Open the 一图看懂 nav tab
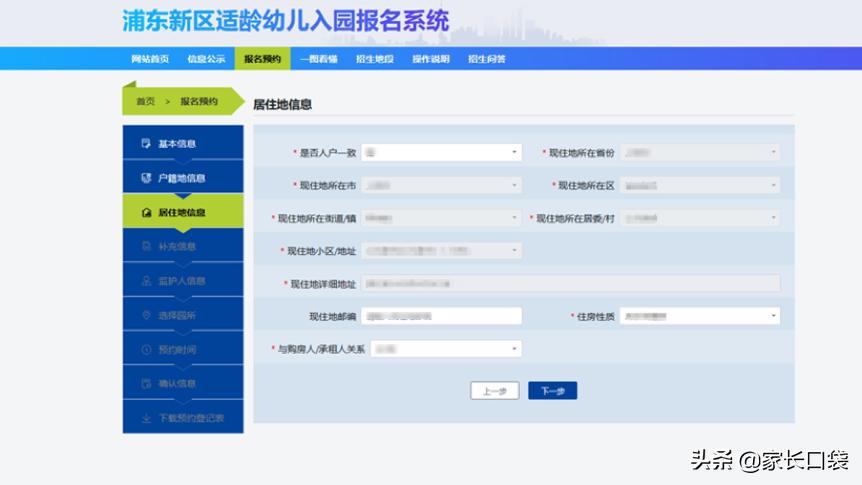This screenshot has height=485, width=862. (319, 59)
